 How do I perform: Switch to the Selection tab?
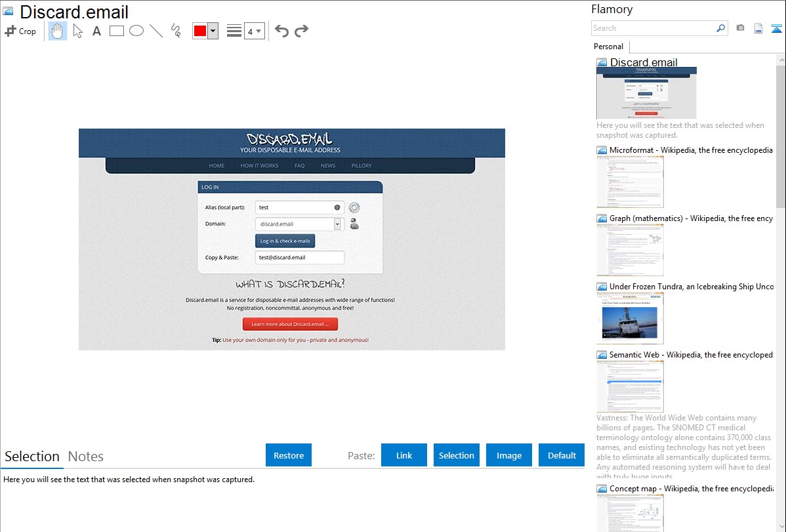pos(32,457)
